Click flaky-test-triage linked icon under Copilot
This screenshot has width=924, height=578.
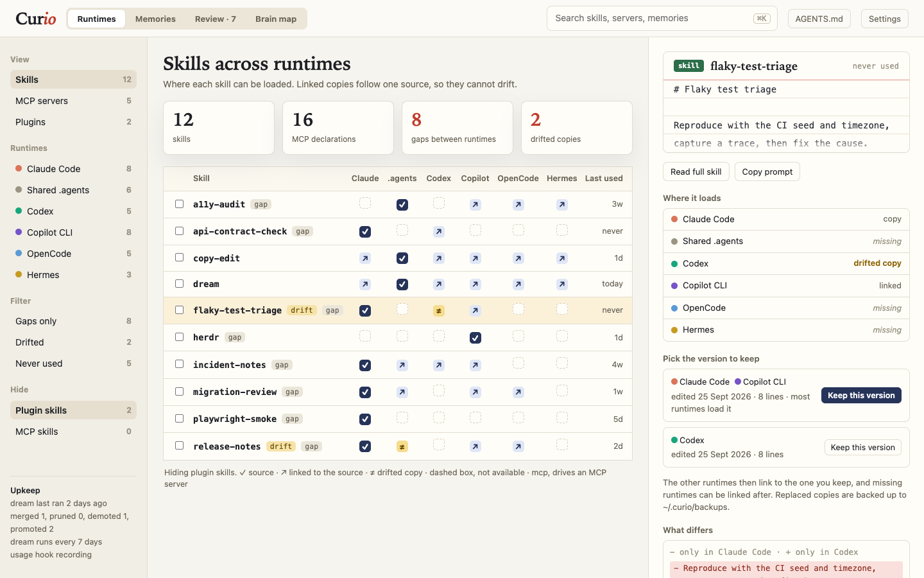[475, 311]
